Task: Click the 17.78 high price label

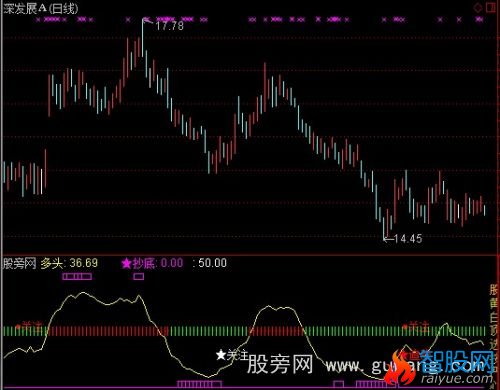Action: [170, 26]
